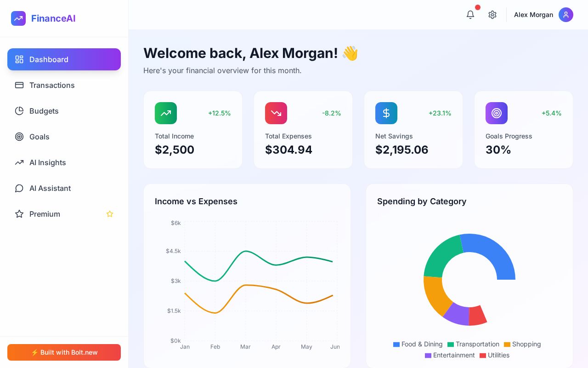
Task: Click the Premium outline star icon
Action: 19,214
